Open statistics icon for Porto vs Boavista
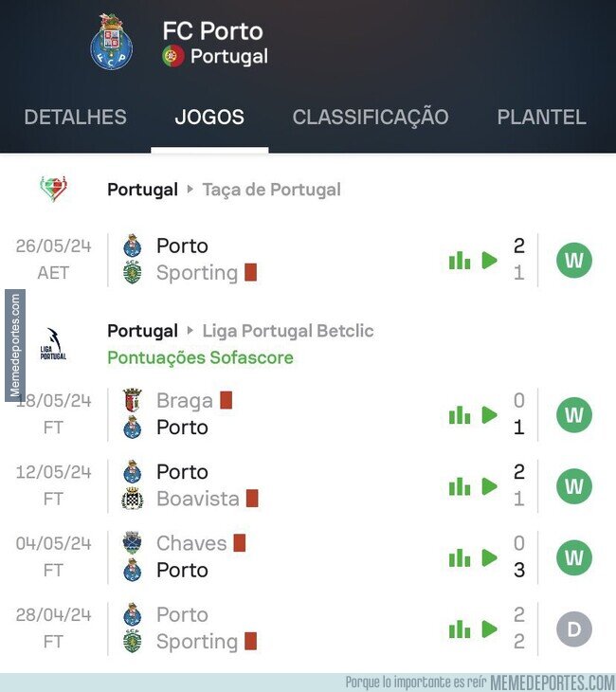Image resolution: width=616 pixels, height=692 pixels. (460, 486)
